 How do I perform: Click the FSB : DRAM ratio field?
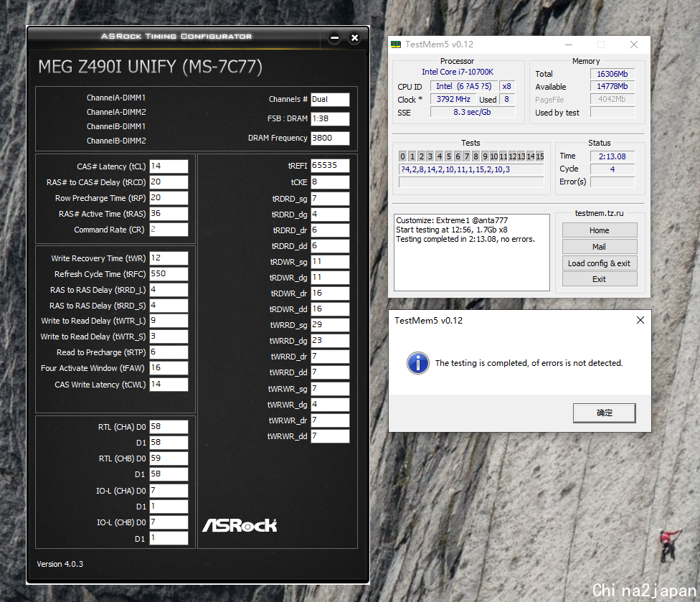[330, 119]
